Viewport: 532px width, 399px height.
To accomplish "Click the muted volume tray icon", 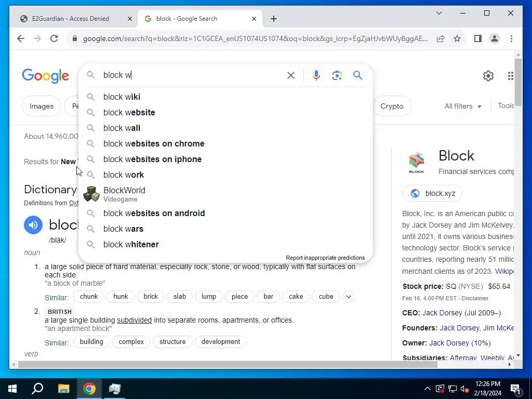I will point(465,389).
